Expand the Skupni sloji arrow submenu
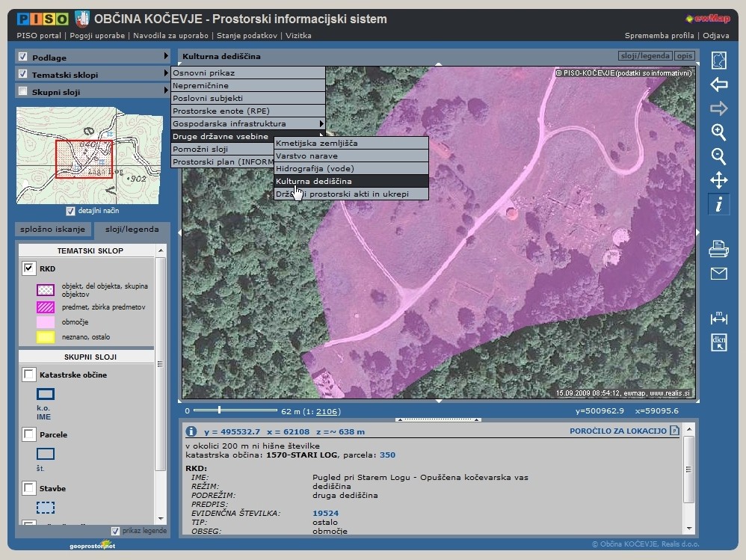The width and height of the screenshot is (746, 560). 166,91
